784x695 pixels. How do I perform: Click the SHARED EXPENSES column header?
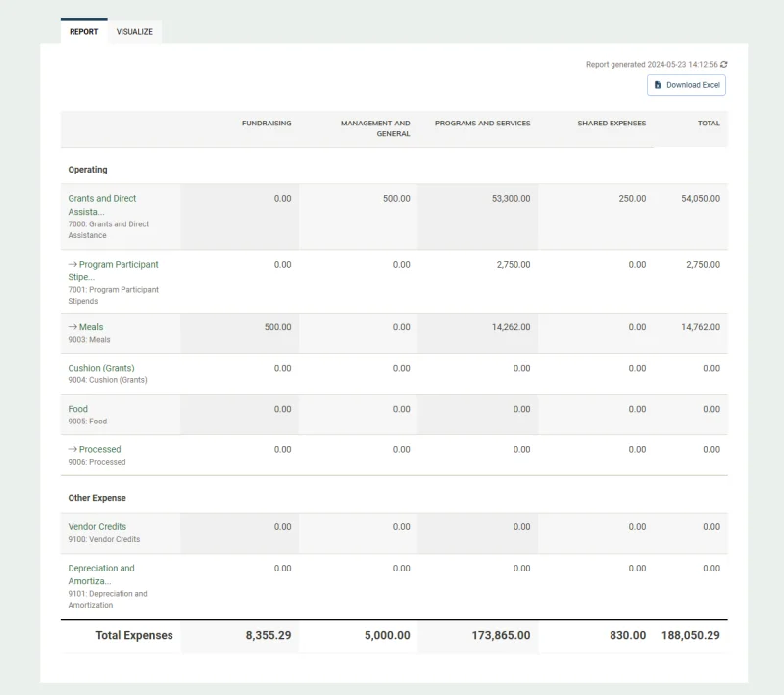(x=612, y=123)
